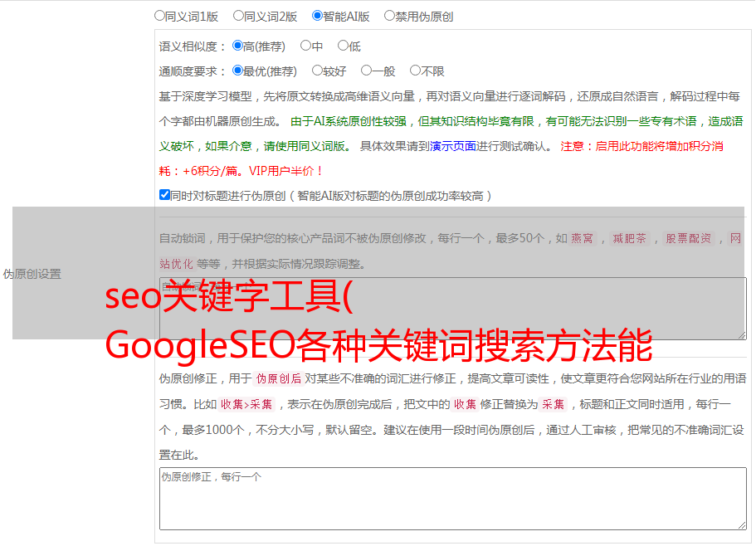Image resolution: width=756 pixels, height=546 pixels.
Task: Click the 伪原创后 highlighted tag
Action: [x=279, y=378]
